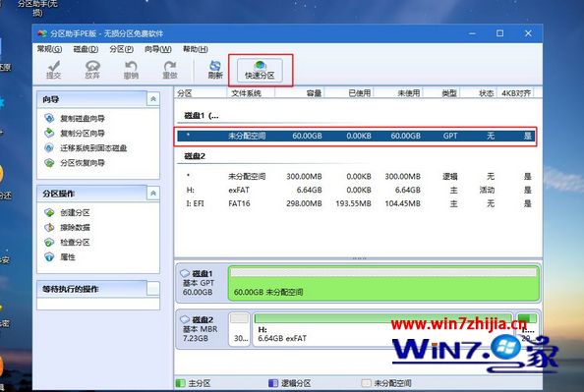
Task: Open 属性 in partition operations
Action: tap(68, 257)
